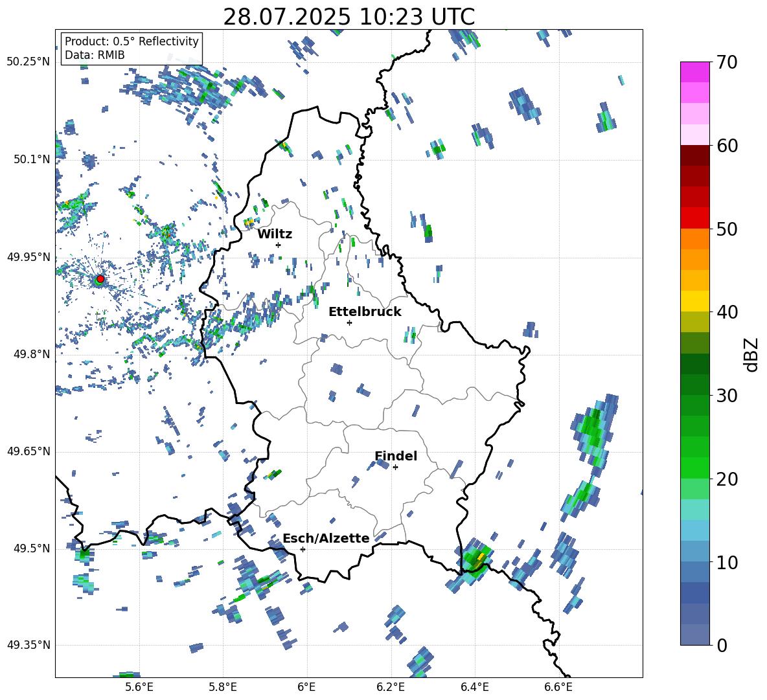Click the 50.1°N latitude label
The image size is (767, 700).
coord(32,159)
